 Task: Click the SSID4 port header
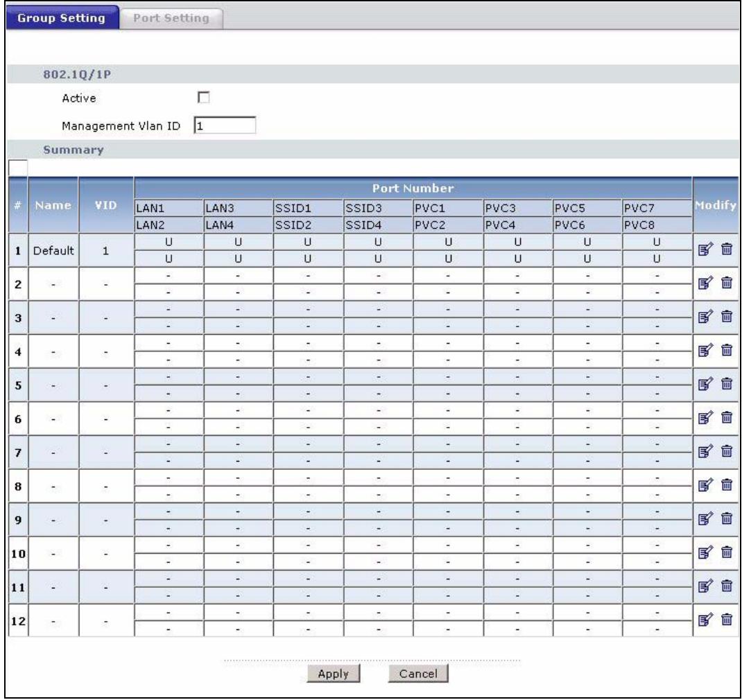378,225
